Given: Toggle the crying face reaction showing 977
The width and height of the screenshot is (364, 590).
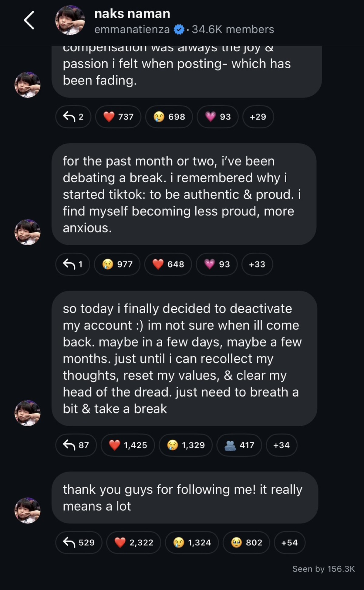Looking at the screenshot, I should point(117,264).
